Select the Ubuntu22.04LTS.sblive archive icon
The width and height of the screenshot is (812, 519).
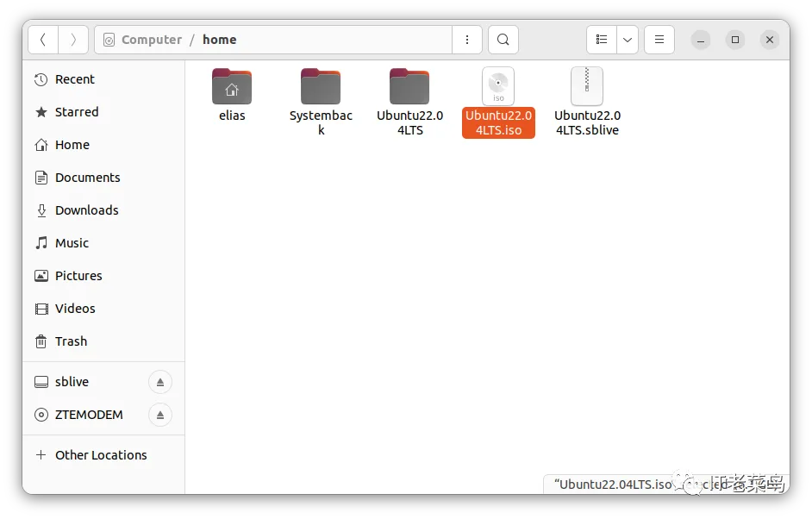(x=587, y=86)
